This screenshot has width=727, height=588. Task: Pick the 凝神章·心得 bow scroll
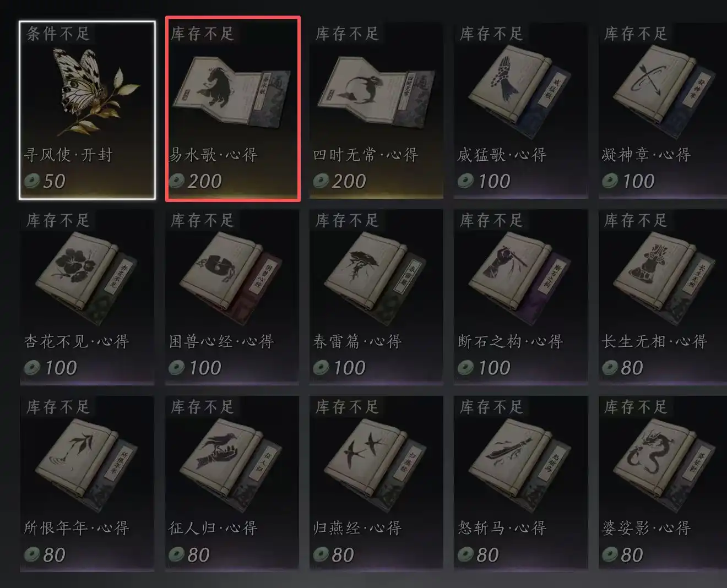[663, 110]
